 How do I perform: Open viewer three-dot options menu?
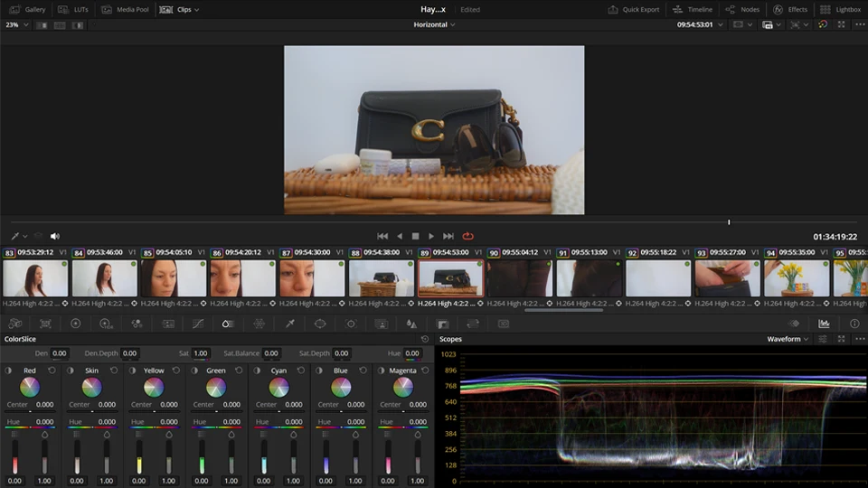click(860, 25)
